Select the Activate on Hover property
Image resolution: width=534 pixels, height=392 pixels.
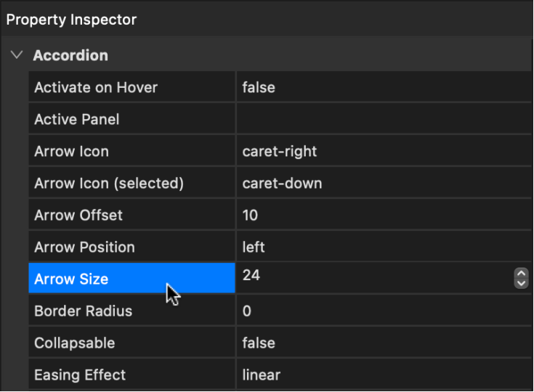[x=96, y=88]
